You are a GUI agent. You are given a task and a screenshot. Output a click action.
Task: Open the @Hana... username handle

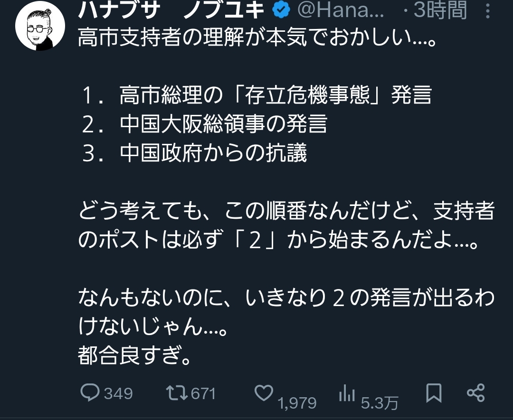pos(341,10)
